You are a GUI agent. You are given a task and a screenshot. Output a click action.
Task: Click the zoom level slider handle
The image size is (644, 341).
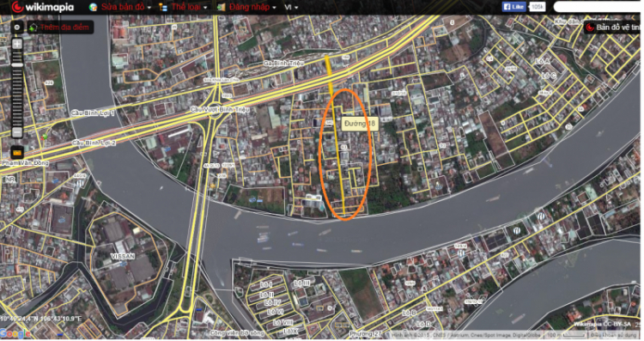click(x=17, y=65)
